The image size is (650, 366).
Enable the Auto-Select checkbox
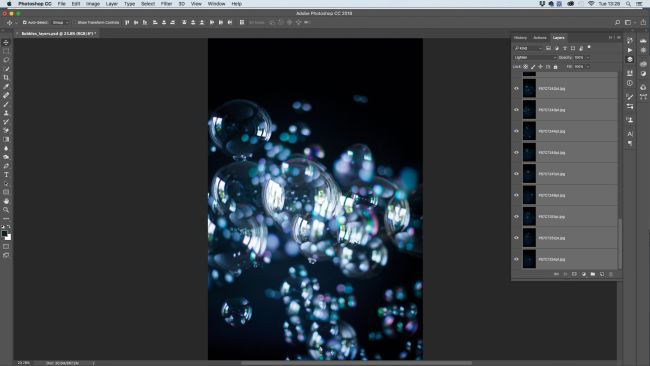click(x=24, y=22)
